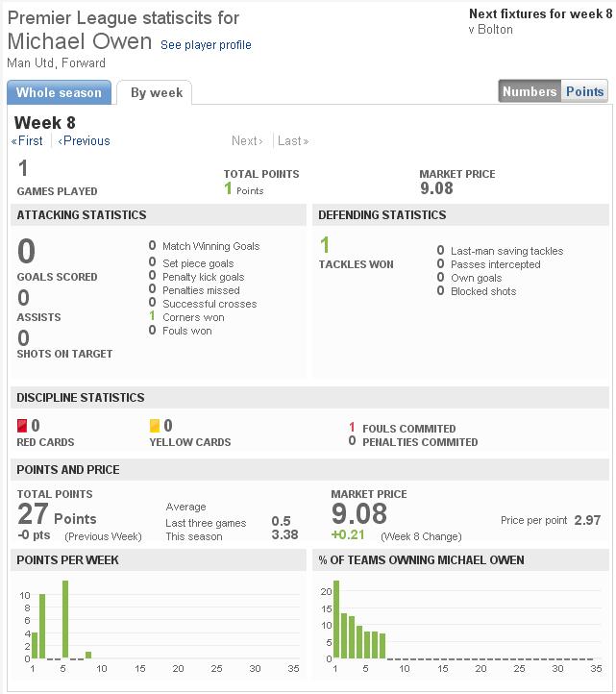Switch to Points view toggle
Viewport: 616px width, 694px height.
[584, 91]
